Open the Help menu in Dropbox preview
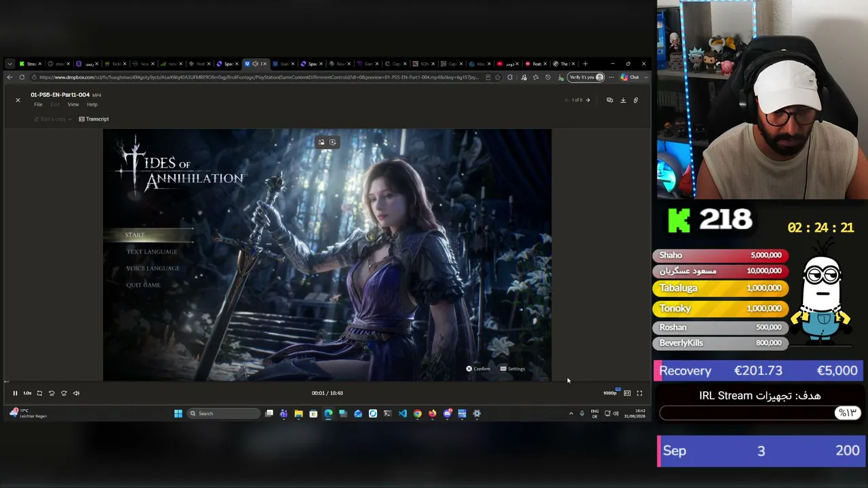 92,104
